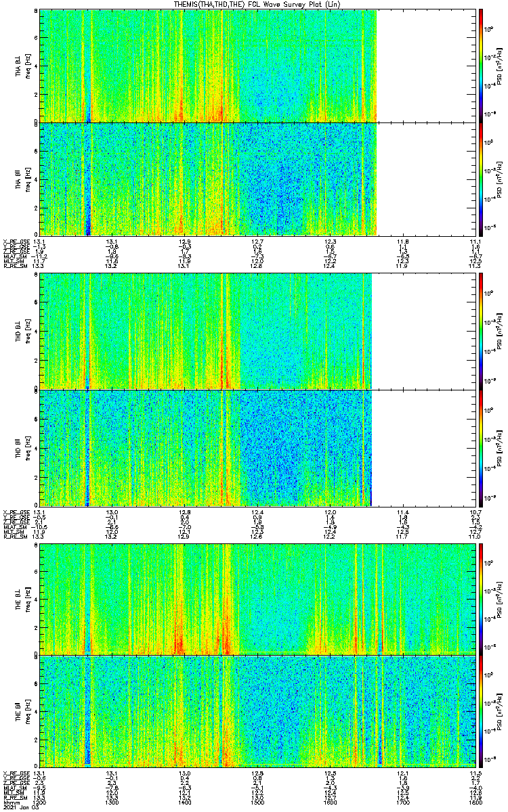
Task: Click the THE B-parallel freq [Hz] axis label
Action: [27, 712]
